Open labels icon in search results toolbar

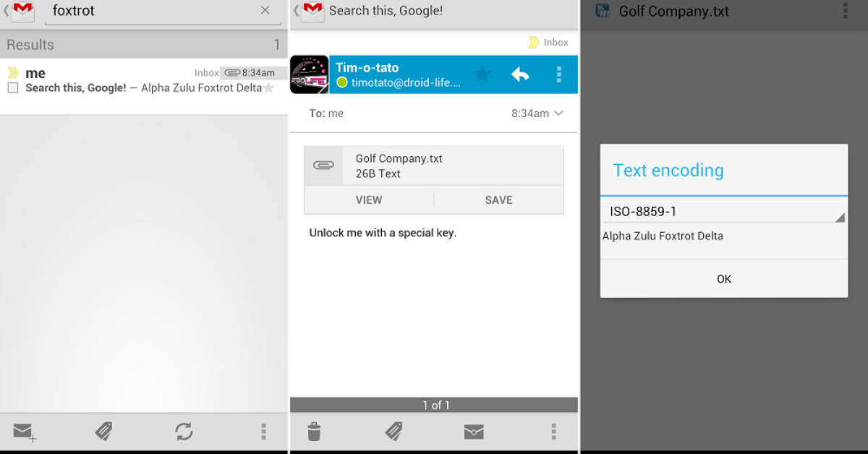104,432
